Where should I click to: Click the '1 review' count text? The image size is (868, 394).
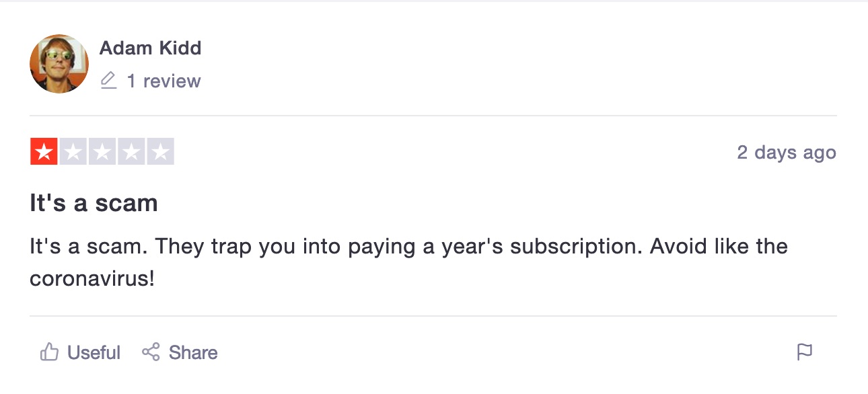click(164, 81)
